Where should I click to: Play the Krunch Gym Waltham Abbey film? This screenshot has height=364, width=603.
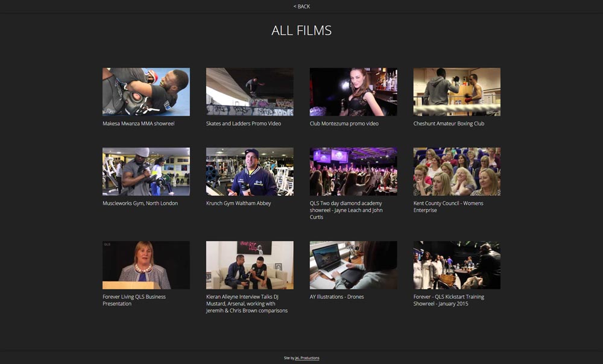[x=250, y=171]
